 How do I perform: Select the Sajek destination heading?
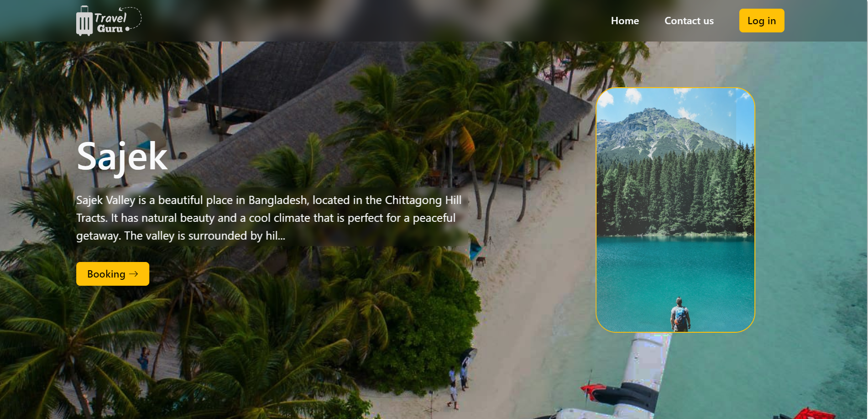pos(122,157)
